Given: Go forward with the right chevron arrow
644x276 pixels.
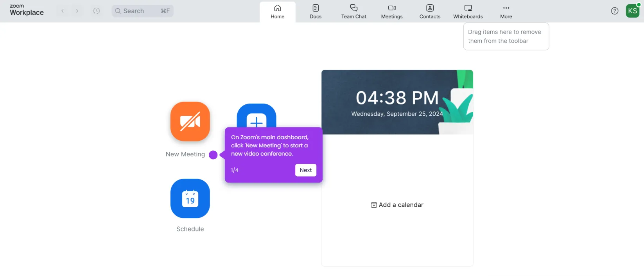Looking at the screenshot, I should (77, 11).
